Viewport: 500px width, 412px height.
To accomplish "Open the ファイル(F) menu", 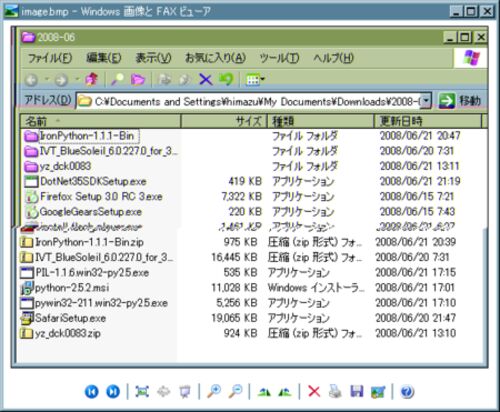I will click(x=50, y=58).
